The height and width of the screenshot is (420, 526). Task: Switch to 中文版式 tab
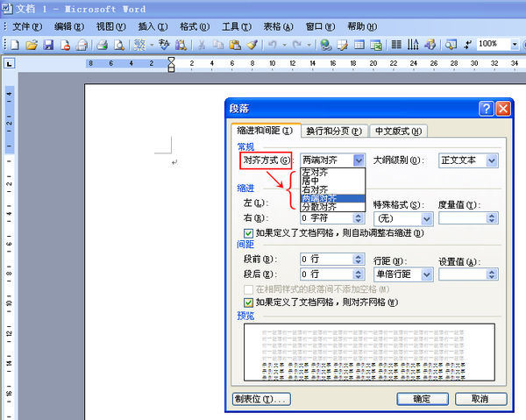[x=398, y=132]
